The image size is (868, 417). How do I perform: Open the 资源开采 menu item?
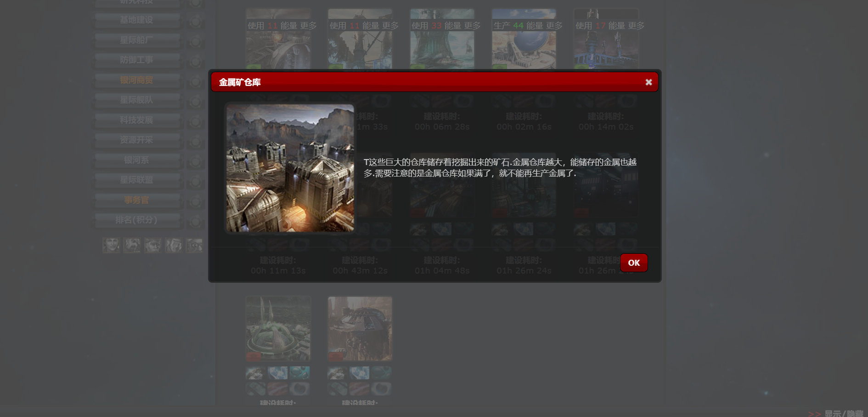coord(136,140)
